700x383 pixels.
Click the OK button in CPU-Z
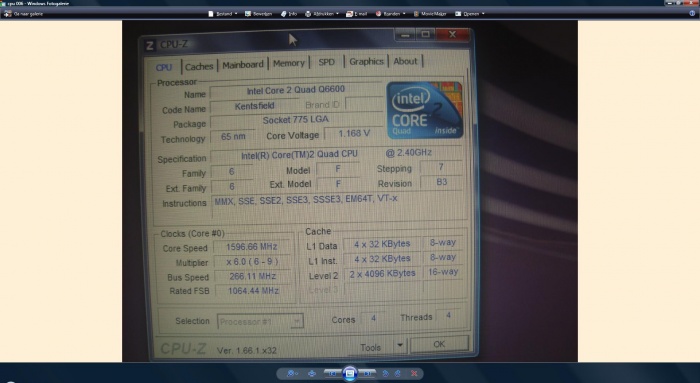[x=439, y=344]
